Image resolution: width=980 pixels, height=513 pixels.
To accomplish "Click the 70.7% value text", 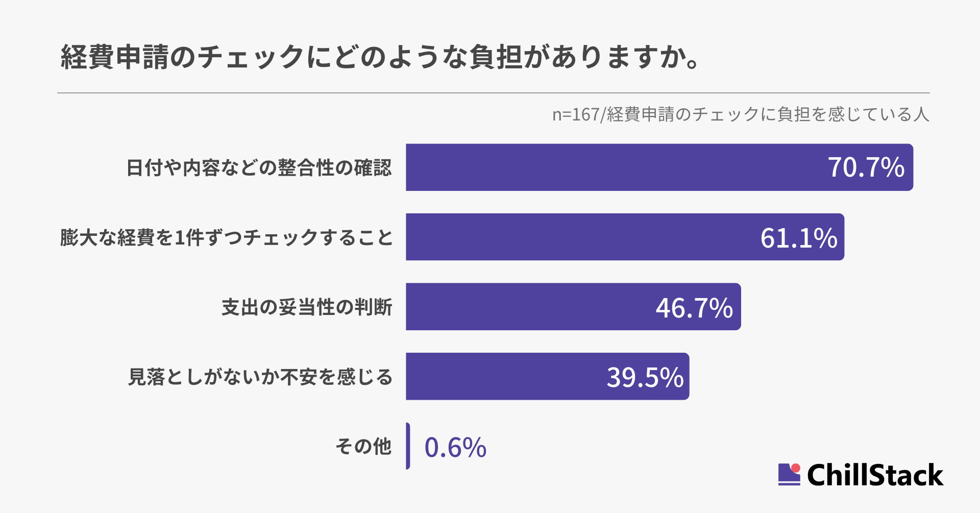I will (866, 167).
